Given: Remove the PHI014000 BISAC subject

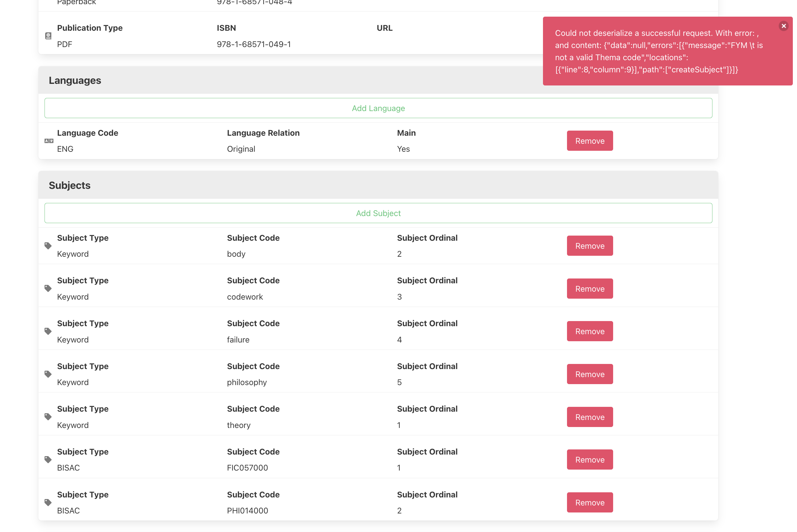Looking at the screenshot, I should [590, 503].
